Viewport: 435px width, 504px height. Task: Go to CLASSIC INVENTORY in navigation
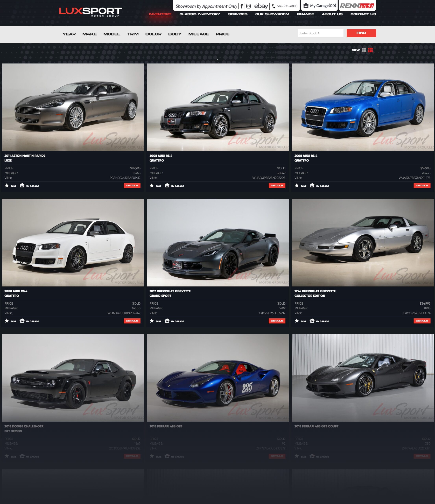200,14
